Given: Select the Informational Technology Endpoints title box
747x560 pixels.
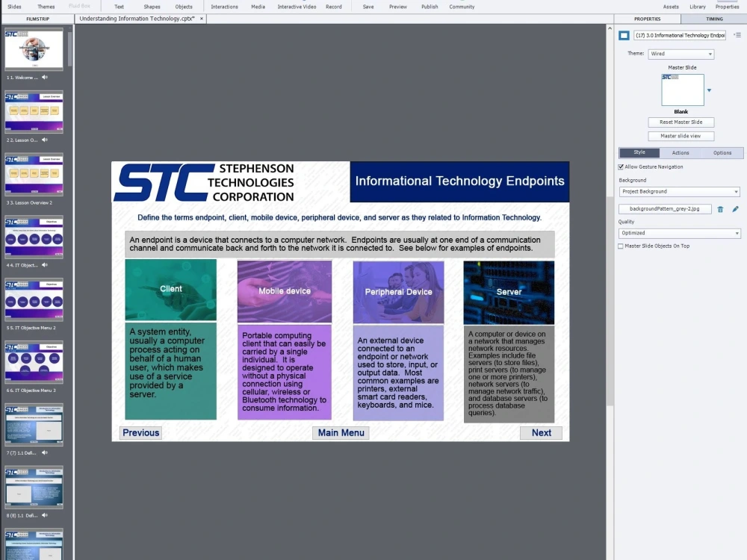Looking at the screenshot, I should [459, 181].
